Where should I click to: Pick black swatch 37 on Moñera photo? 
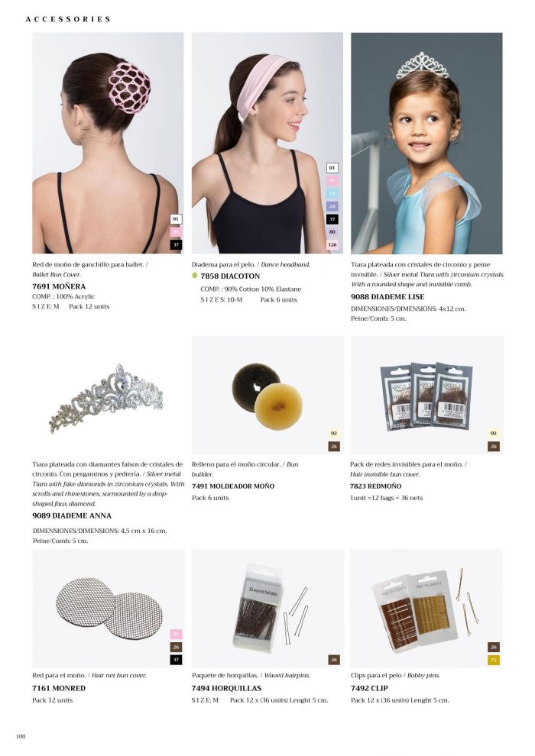176,245
